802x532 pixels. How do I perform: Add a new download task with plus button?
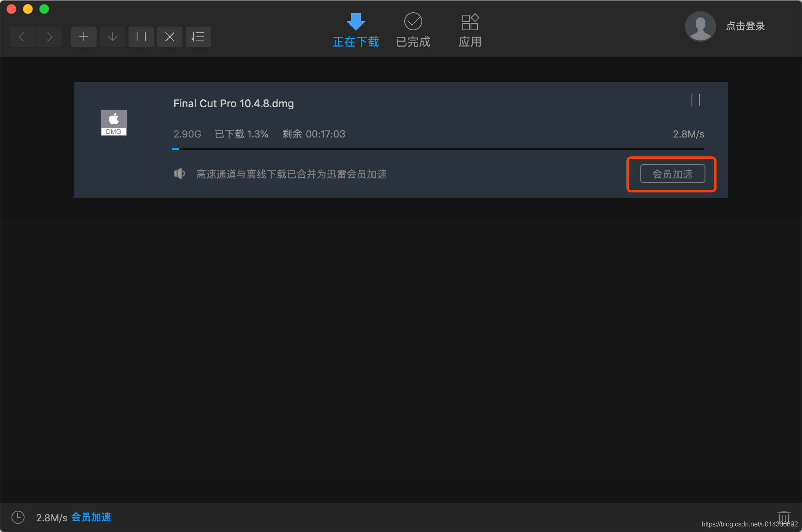click(84, 37)
